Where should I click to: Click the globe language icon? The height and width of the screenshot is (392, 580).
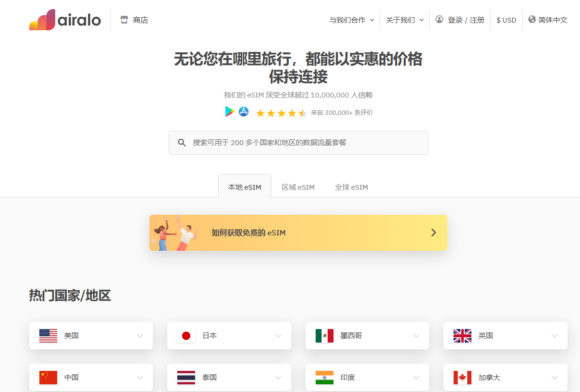[x=532, y=20]
